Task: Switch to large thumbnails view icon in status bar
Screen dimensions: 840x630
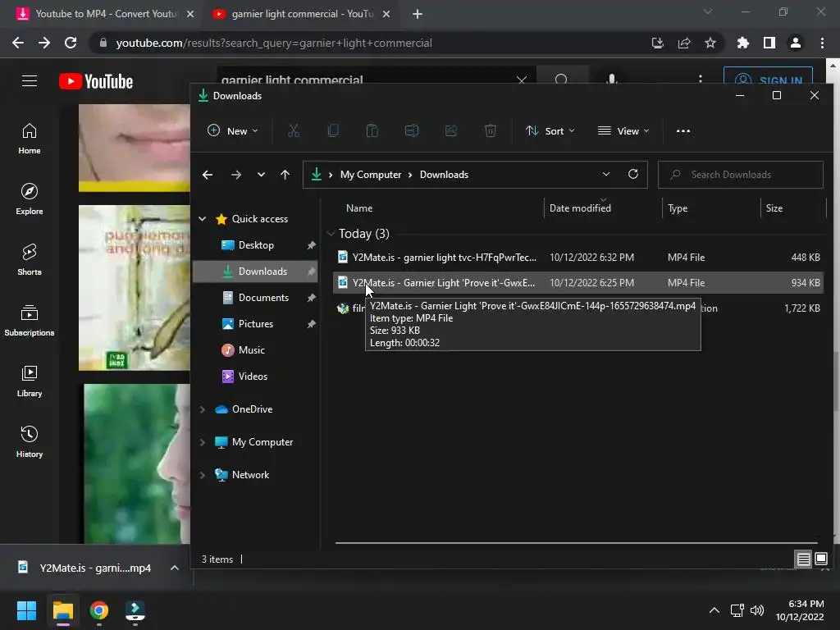Action: click(820, 559)
